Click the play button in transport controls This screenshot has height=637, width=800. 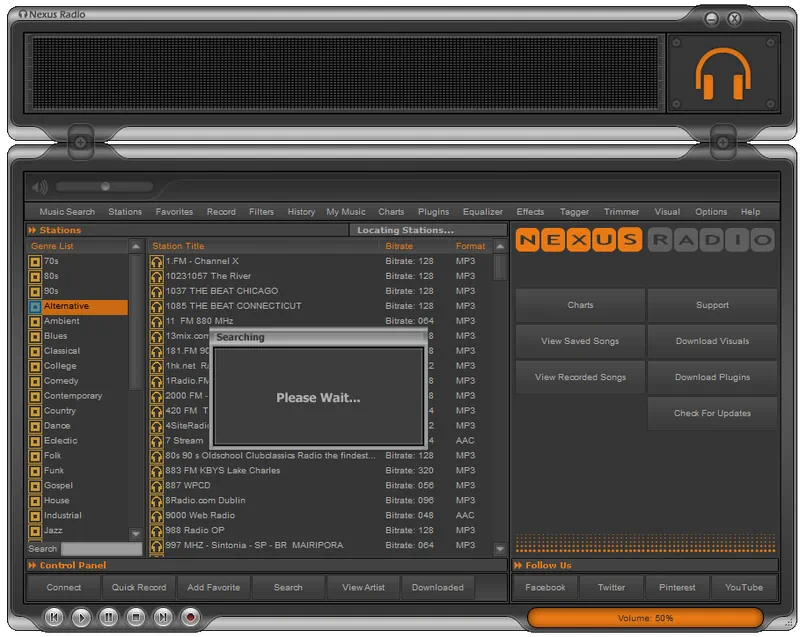click(81, 617)
